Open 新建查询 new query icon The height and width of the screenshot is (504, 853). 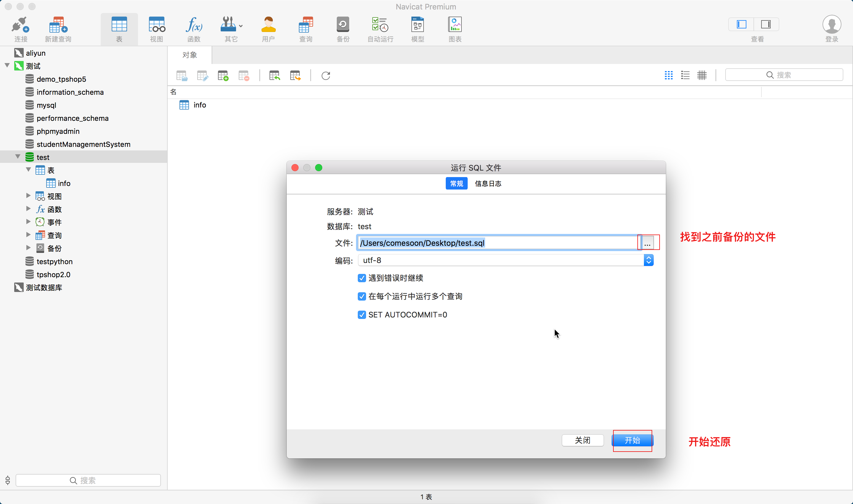point(58,25)
